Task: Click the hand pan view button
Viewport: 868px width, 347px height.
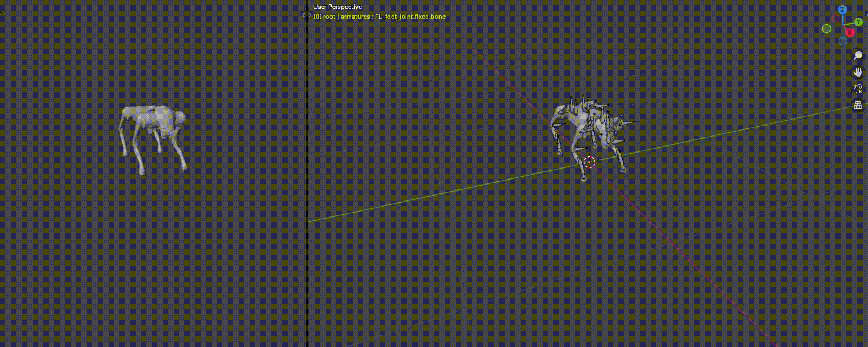Action: (x=858, y=72)
